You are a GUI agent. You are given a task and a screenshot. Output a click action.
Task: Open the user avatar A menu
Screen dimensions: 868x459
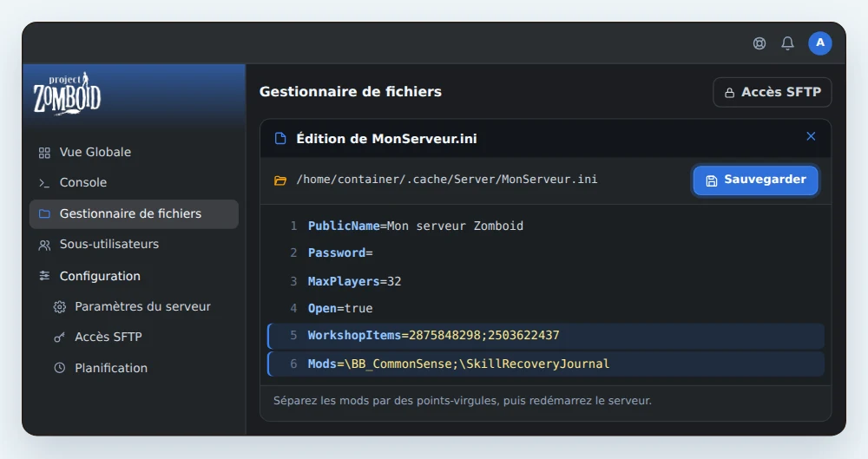(x=820, y=43)
